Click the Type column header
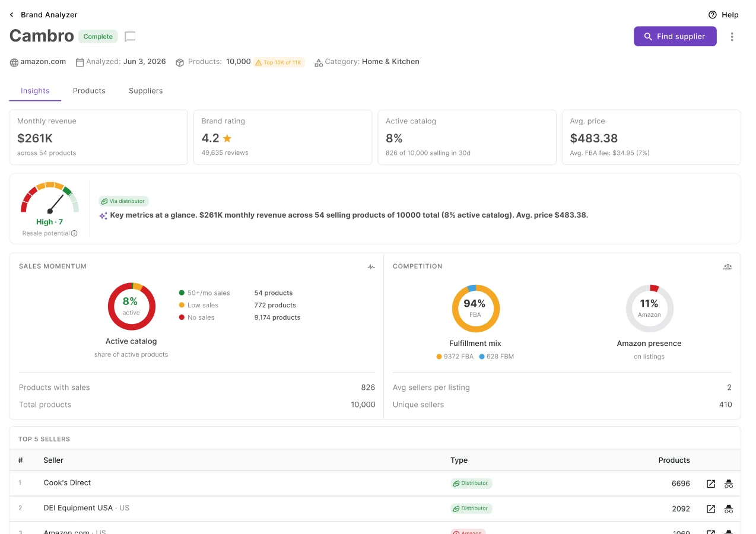Screen dimensions: 756x534 click(x=459, y=460)
